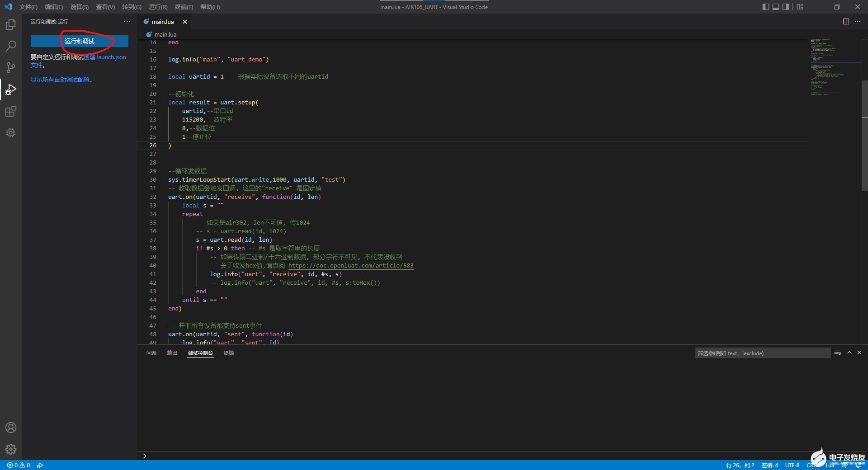Viewport: 868px width, 470px height.
Task: Focus the debug console filter field
Action: coord(763,353)
